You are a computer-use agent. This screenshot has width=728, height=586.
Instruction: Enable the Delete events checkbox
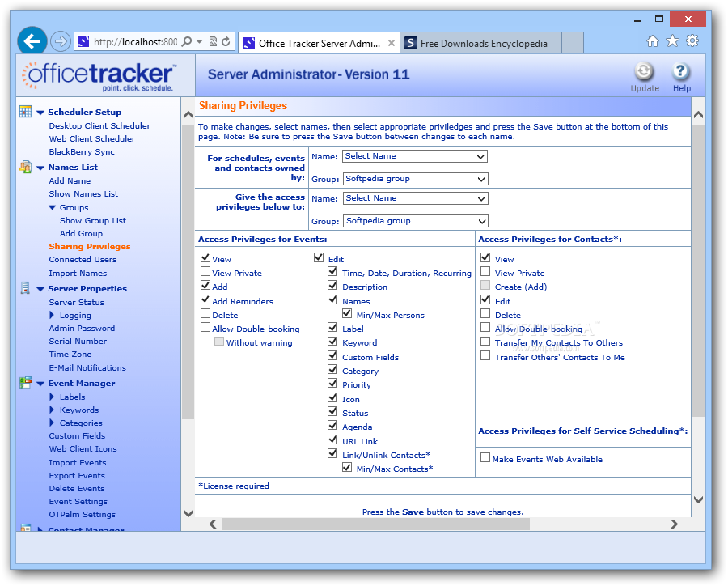click(x=205, y=314)
